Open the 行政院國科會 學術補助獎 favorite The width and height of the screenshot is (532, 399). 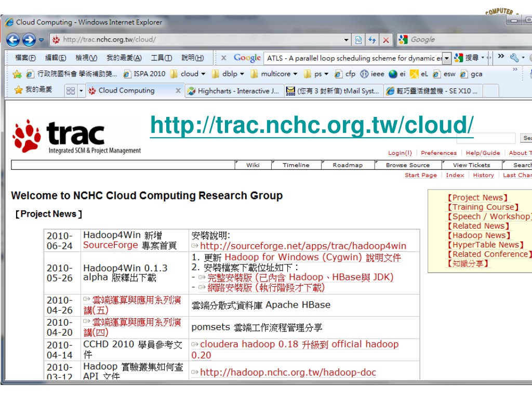click(72, 74)
